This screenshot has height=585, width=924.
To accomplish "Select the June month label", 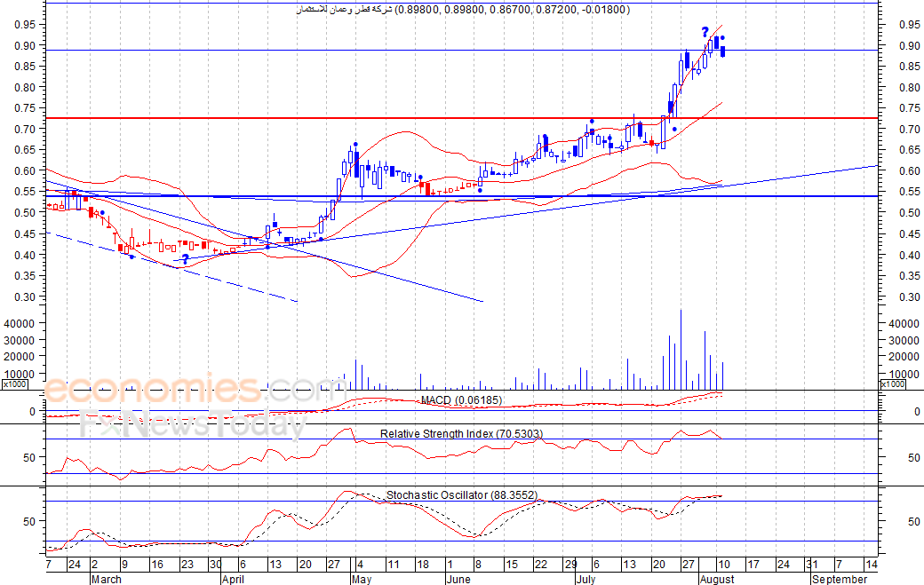I will click(458, 579).
